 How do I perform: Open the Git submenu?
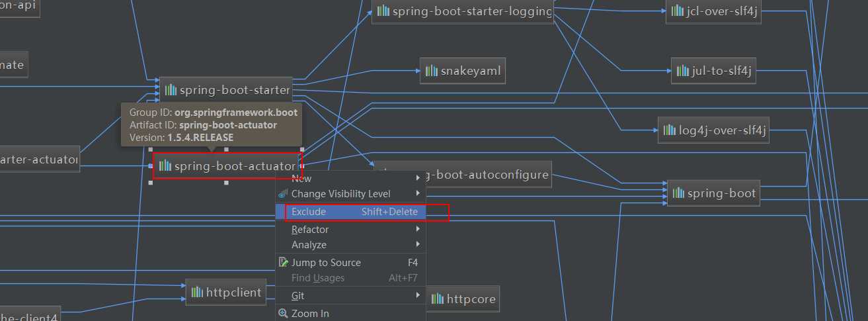click(350, 296)
